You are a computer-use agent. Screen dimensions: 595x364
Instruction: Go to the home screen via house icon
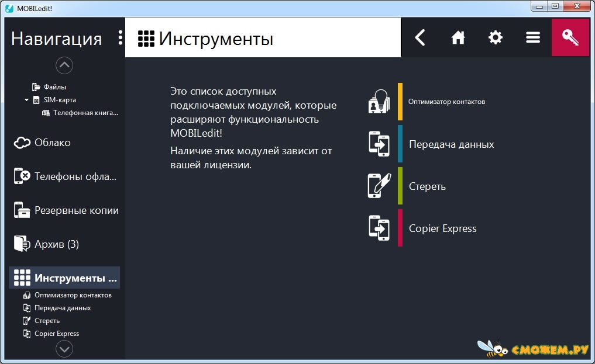point(458,37)
